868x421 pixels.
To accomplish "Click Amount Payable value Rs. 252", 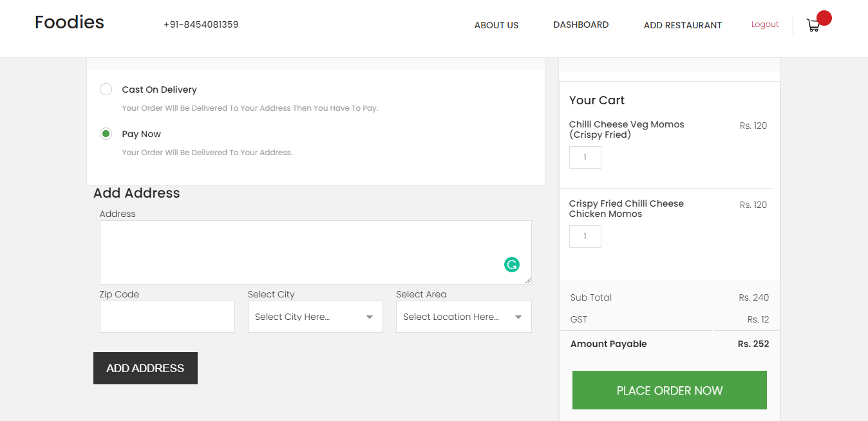I will click(x=753, y=344).
